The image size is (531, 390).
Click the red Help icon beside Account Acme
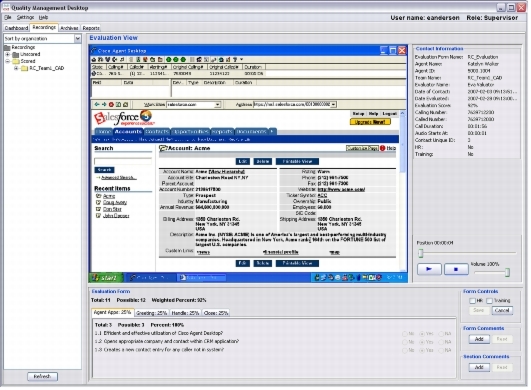(x=382, y=148)
